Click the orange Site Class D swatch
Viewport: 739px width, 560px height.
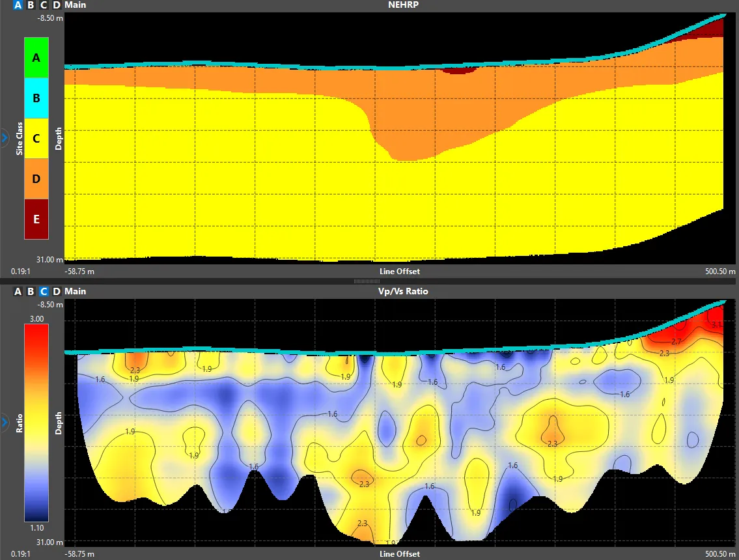pyautogui.click(x=36, y=178)
